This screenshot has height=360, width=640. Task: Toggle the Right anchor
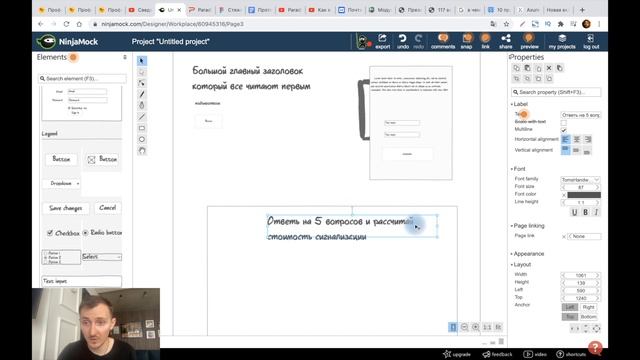(588, 307)
